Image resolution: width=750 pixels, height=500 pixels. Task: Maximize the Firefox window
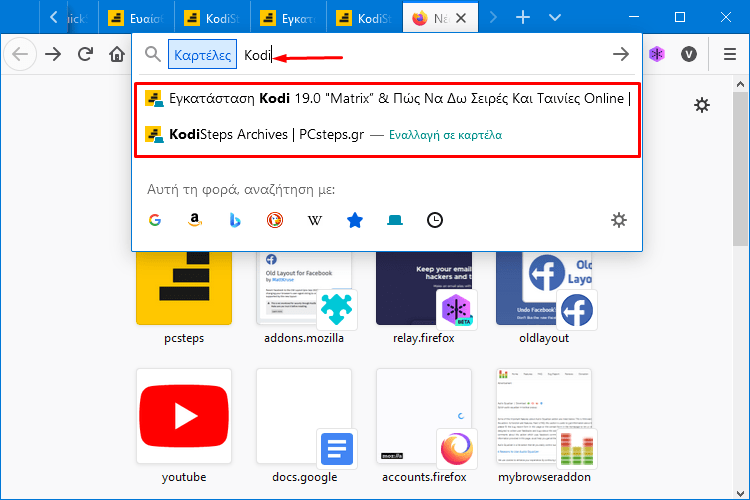pos(680,17)
